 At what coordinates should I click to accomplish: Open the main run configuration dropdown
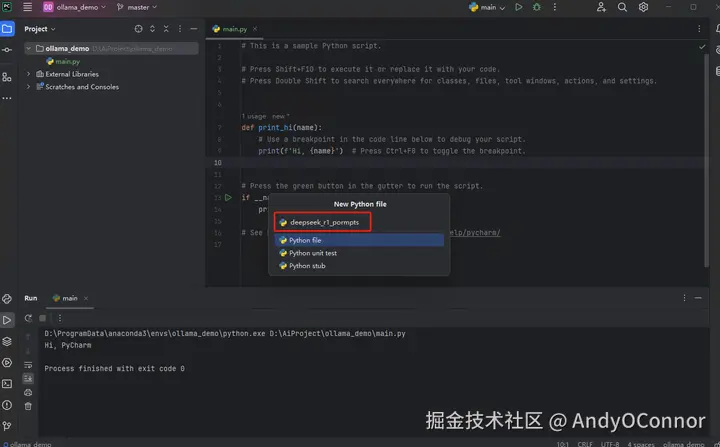pyautogui.click(x=487, y=7)
